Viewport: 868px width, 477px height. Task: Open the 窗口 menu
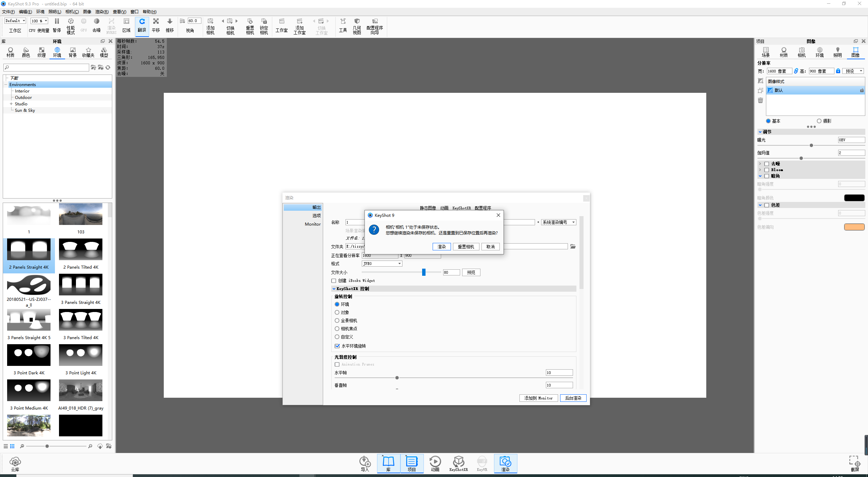click(134, 12)
